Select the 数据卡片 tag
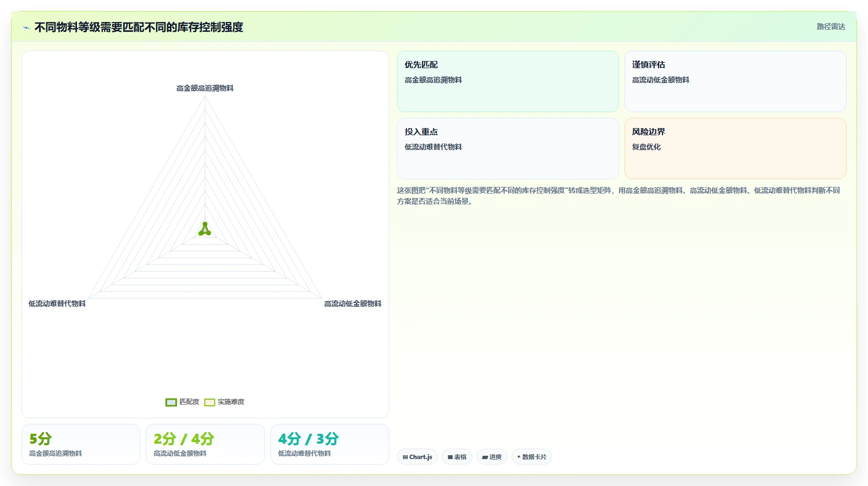This screenshot has width=868, height=486. pyautogui.click(x=532, y=457)
